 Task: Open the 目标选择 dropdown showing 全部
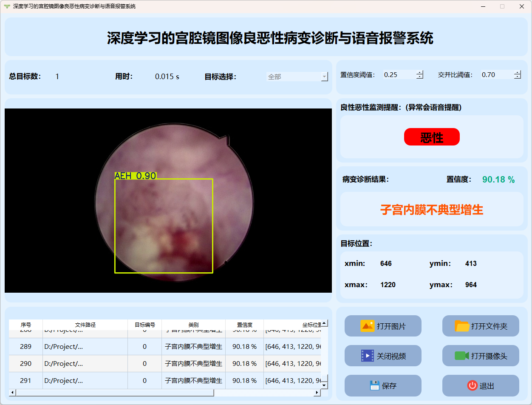click(297, 77)
